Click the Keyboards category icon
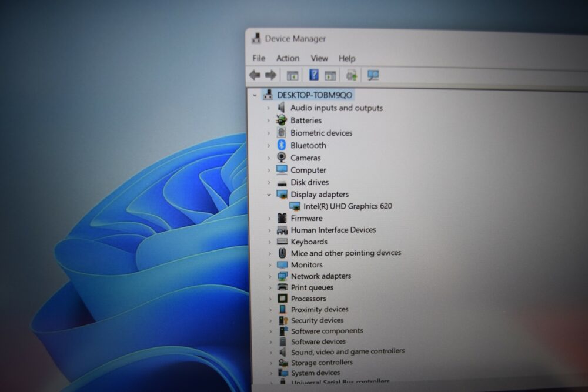The width and height of the screenshot is (588, 392). pyautogui.click(x=282, y=242)
